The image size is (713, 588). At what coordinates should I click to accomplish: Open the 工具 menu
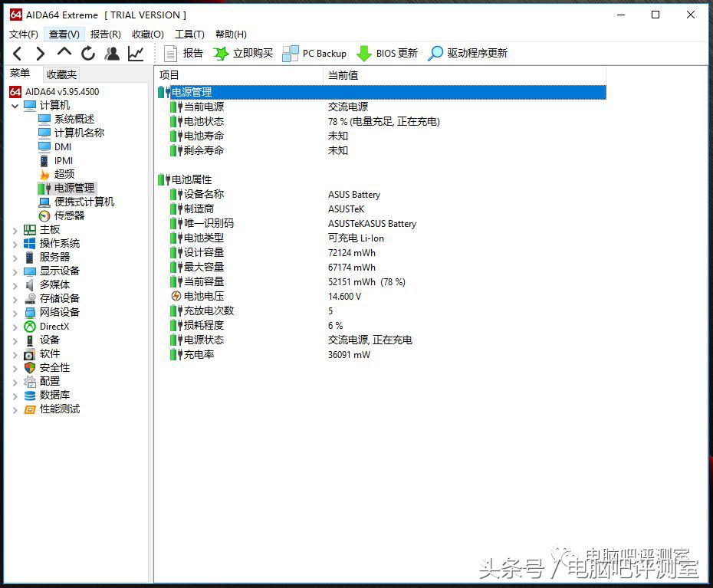click(189, 34)
